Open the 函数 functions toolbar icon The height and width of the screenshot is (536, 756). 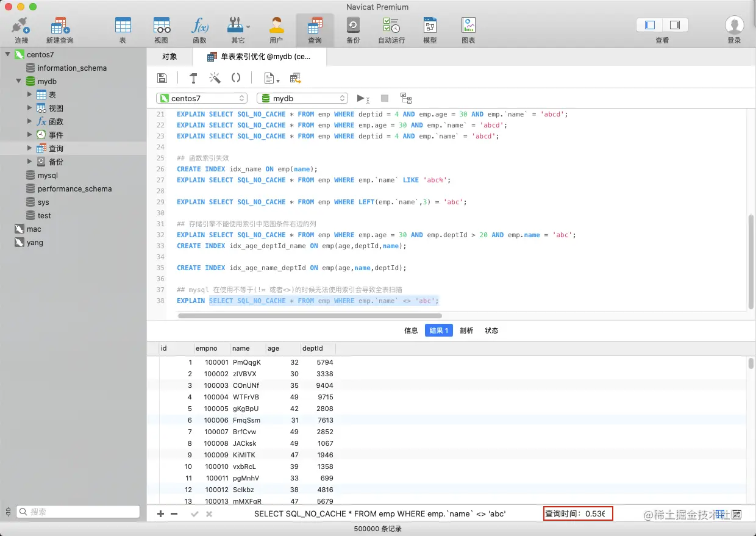[199, 30]
